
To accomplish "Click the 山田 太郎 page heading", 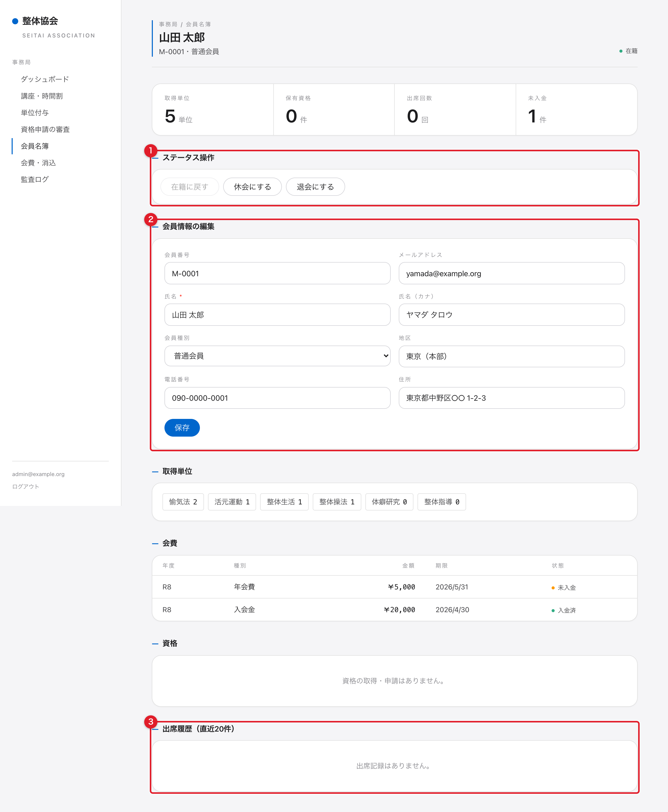I will click(x=182, y=37).
